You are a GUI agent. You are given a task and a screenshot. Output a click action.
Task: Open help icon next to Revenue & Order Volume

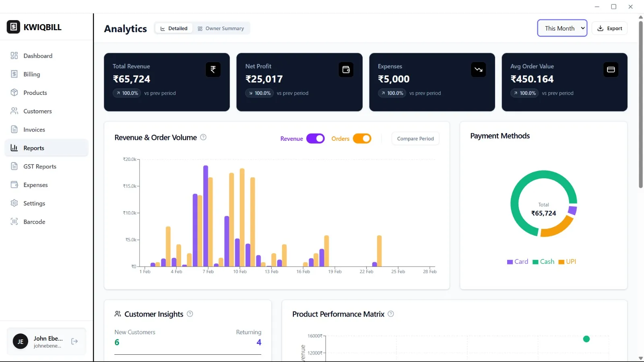pos(203,137)
